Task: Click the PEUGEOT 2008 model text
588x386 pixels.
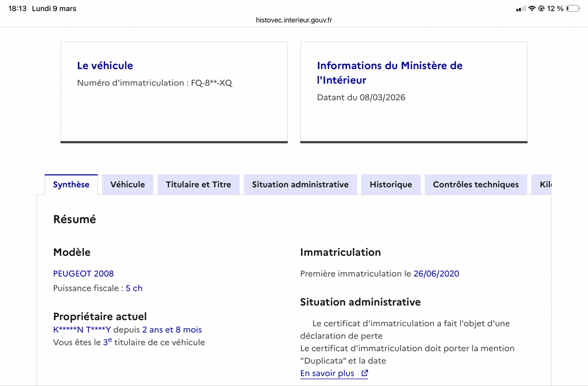Action: pyautogui.click(x=83, y=274)
